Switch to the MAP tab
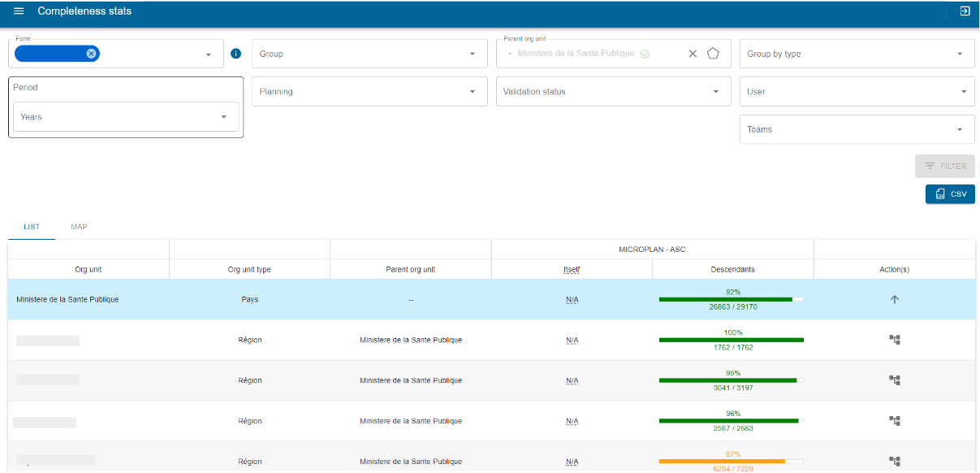 click(79, 227)
